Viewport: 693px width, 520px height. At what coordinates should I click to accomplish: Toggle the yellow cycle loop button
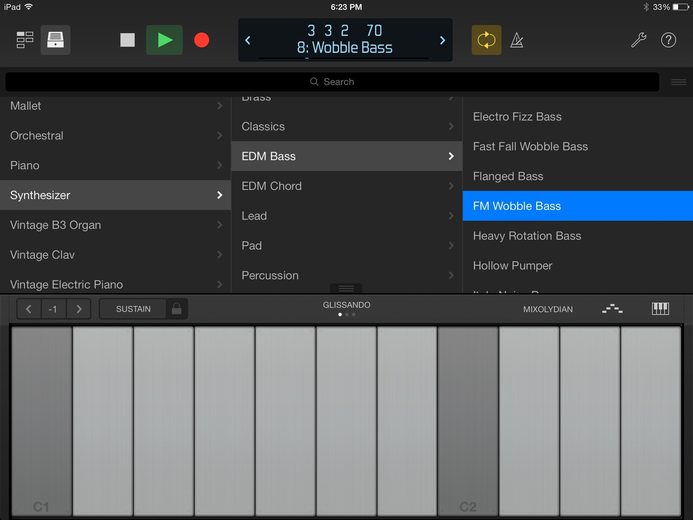(x=487, y=40)
